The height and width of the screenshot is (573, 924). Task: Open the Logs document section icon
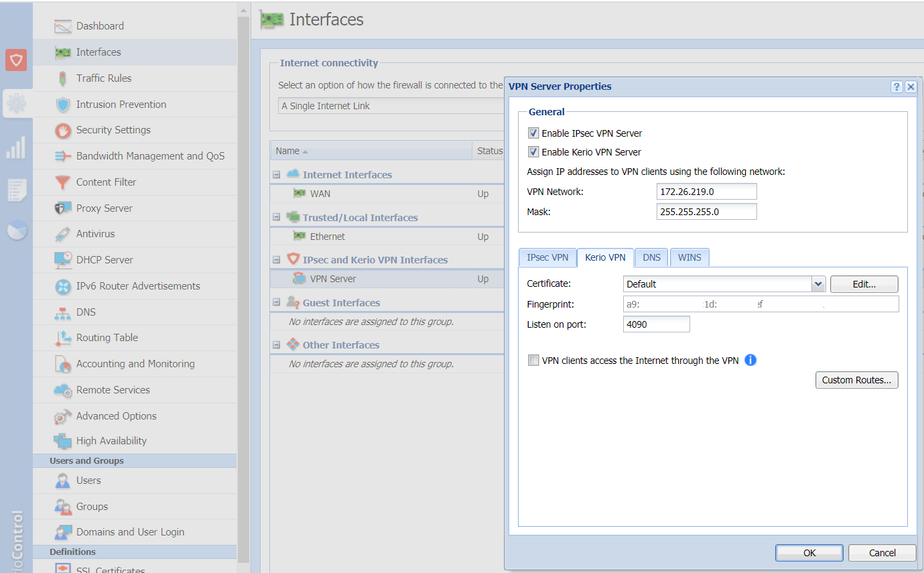coord(16,190)
